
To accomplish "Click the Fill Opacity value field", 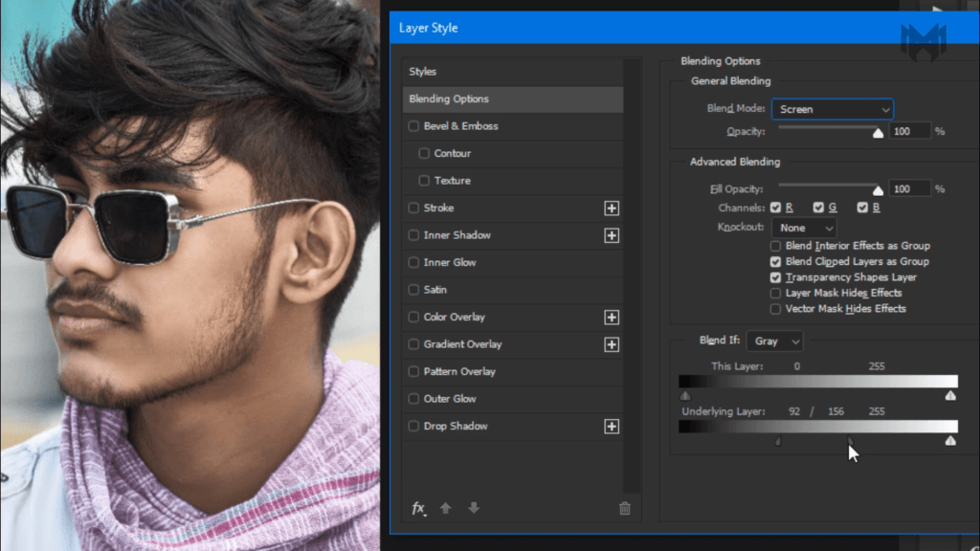I will [909, 188].
